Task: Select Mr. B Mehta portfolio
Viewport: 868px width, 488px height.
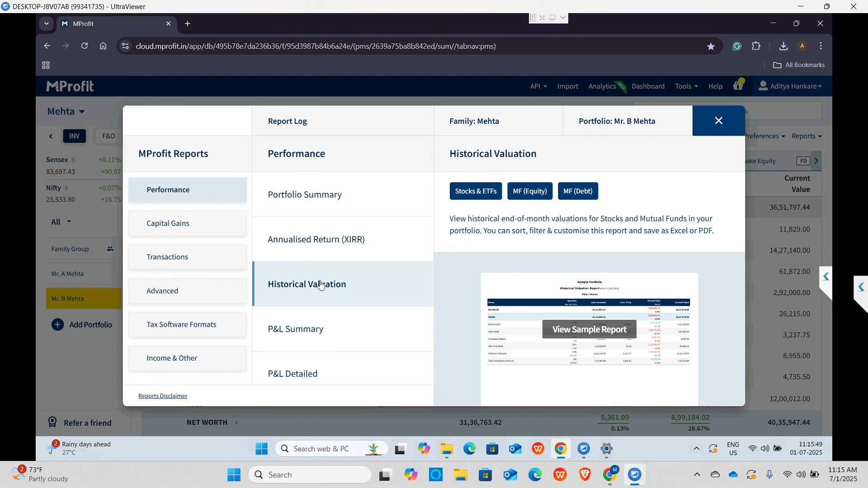Action: (83, 299)
